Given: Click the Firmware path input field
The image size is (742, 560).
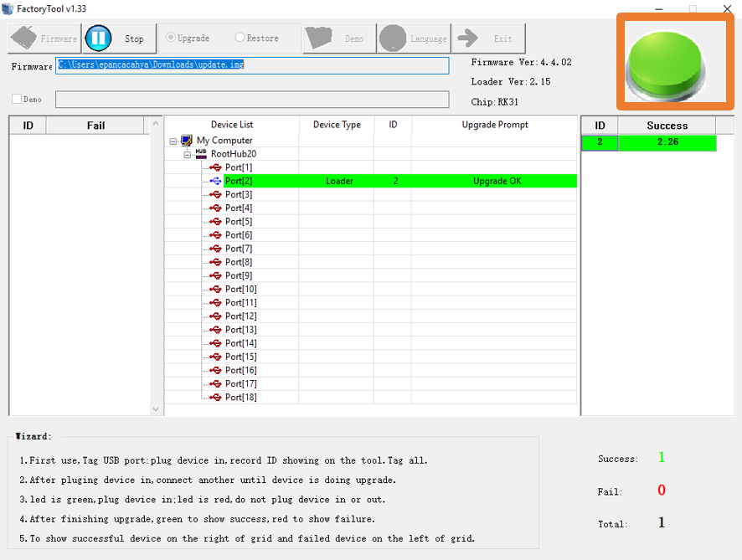Looking at the screenshot, I should click(252, 65).
